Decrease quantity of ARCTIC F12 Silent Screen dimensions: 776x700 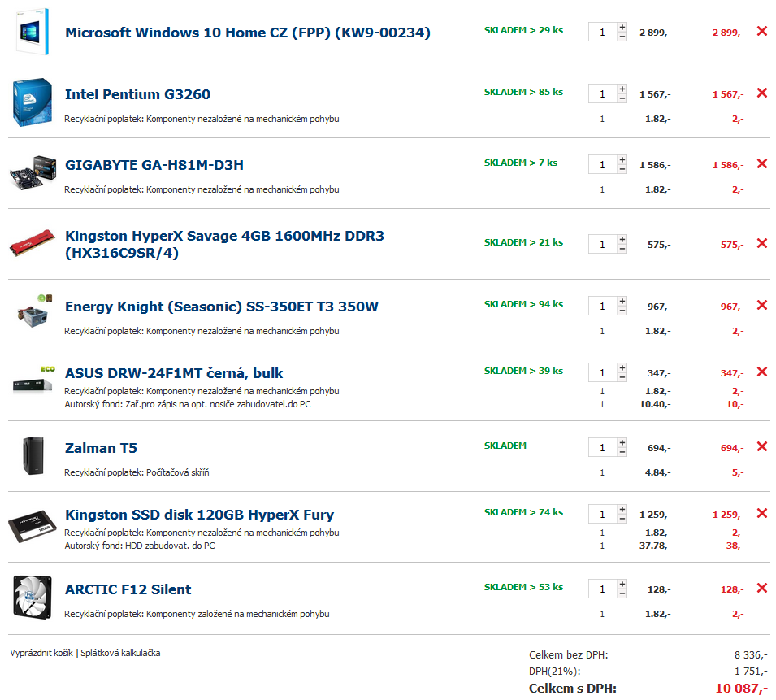pos(622,593)
